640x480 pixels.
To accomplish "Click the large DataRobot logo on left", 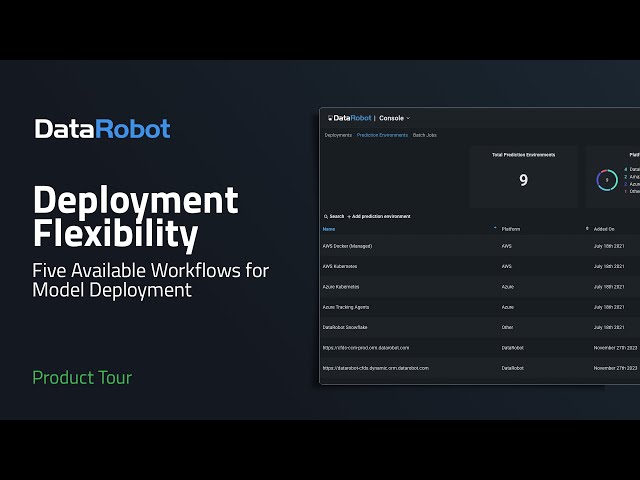I will [103, 128].
